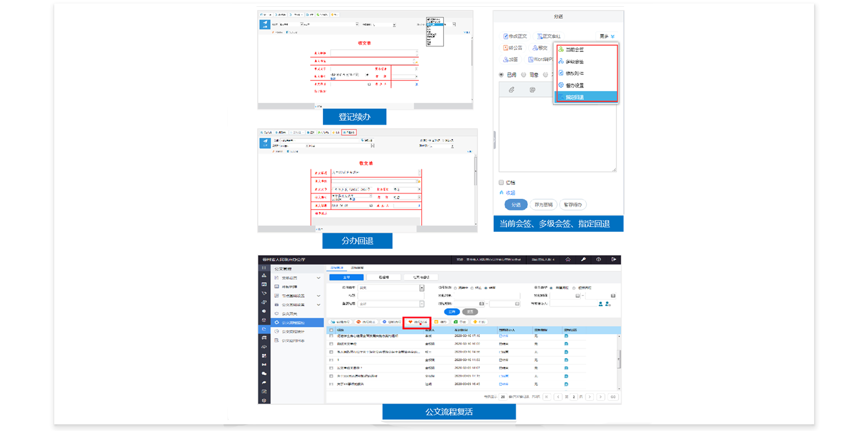This screenshot has width=868, height=431.
Task: Click the logout exit icon
Action: (x=614, y=259)
